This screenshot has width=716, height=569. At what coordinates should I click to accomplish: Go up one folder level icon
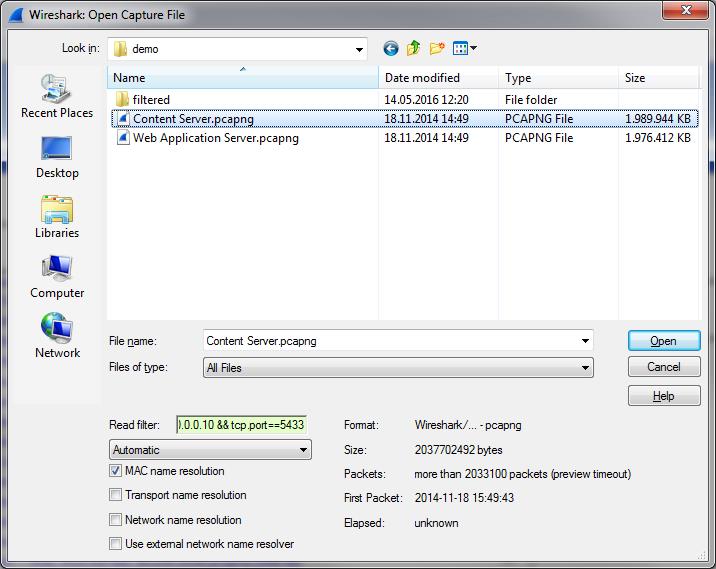(x=413, y=48)
